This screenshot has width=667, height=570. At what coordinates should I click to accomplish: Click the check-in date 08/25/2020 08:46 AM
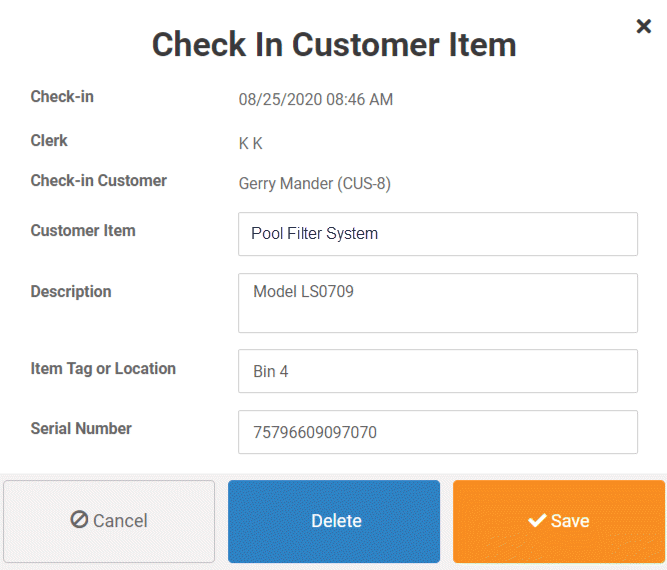316,100
